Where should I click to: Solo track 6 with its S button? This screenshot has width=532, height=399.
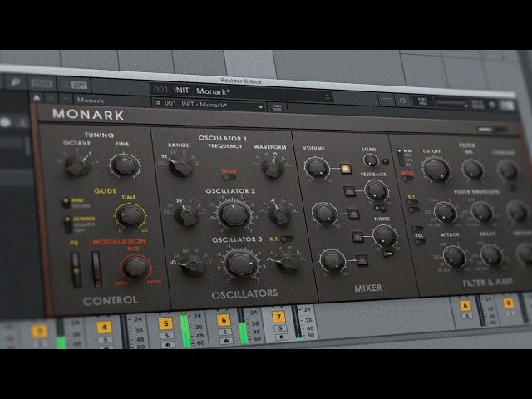224,332
